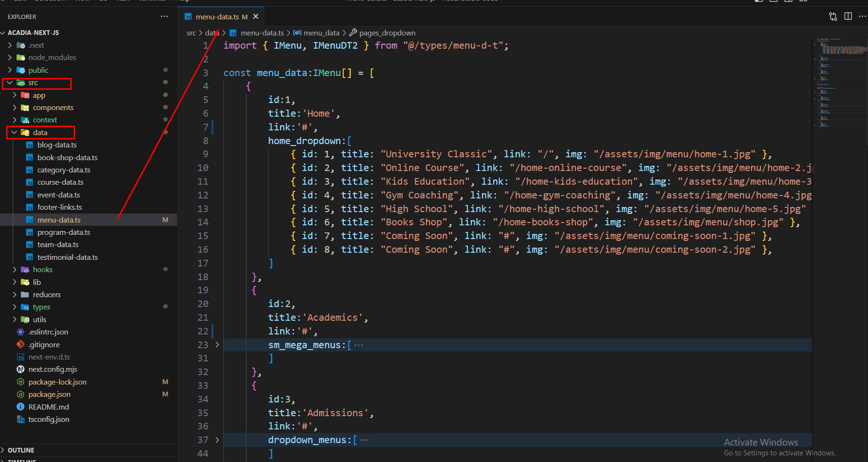The height and width of the screenshot is (462, 868).
Task: Expand the .next folder
Action: pyautogui.click(x=10, y=45)
